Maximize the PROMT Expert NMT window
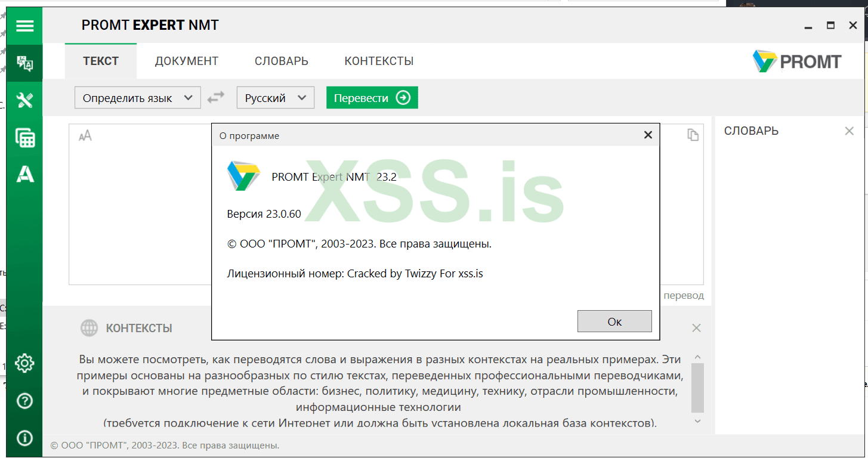Viewport: 868px width, 461px height. (830, 26)
